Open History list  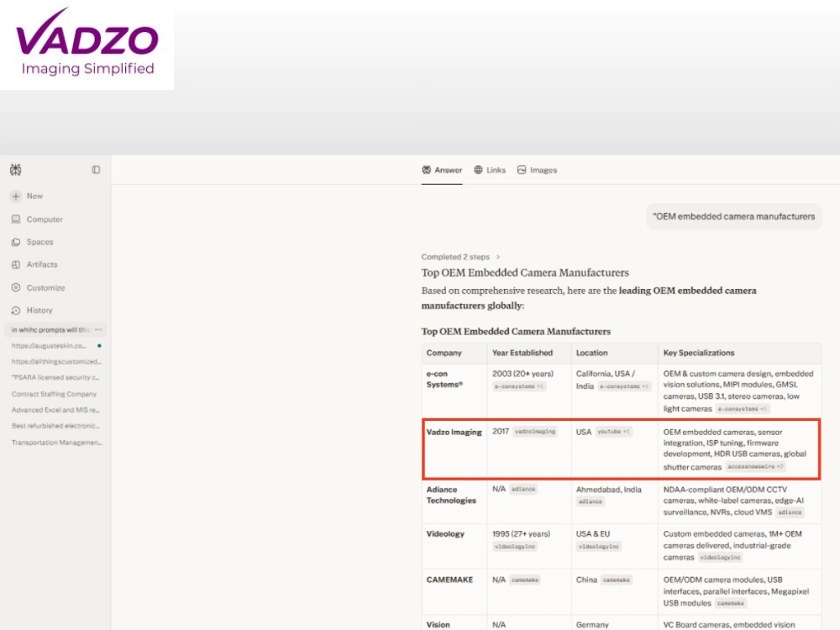pos(32,310)
